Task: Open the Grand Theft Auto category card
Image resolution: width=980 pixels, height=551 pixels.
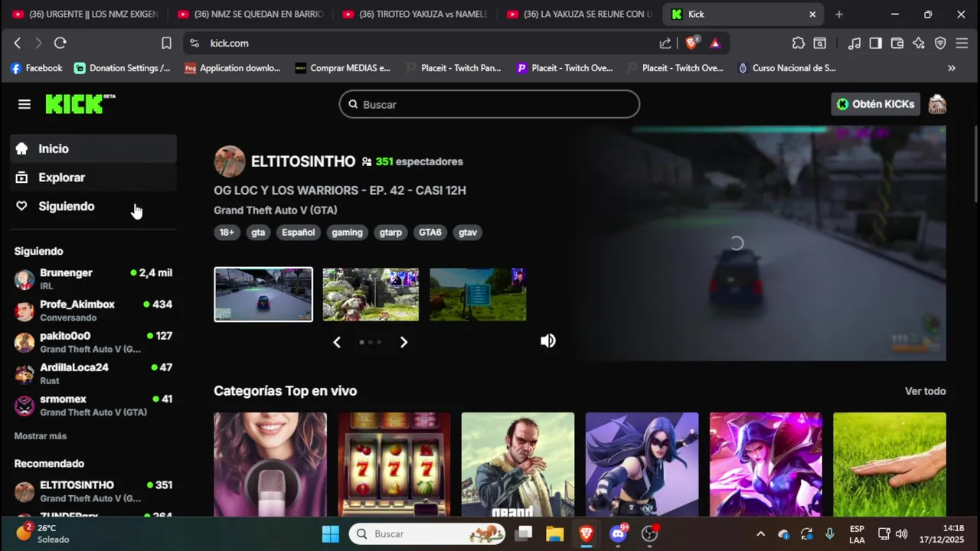Action: (518, 465)
